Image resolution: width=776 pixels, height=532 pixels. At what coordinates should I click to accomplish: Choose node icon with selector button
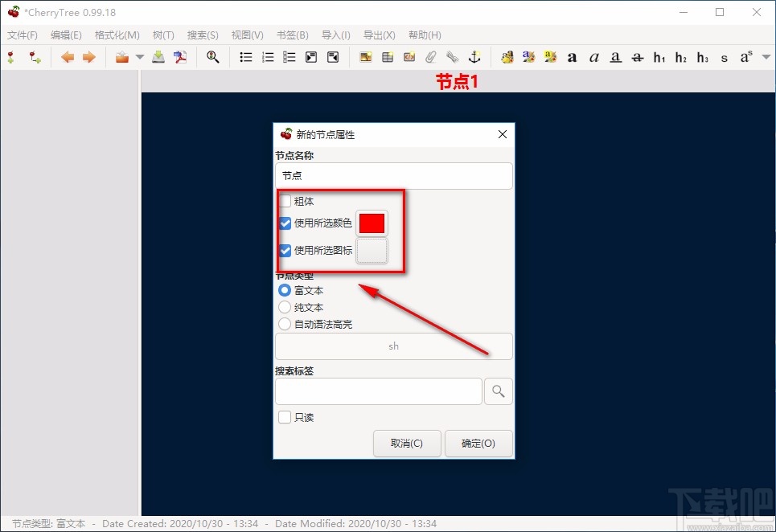[x=372, y=251]
